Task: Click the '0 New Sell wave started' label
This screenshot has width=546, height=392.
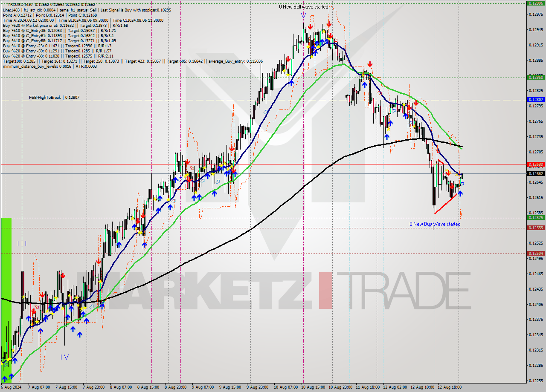Action: click(x=304, y=7)
